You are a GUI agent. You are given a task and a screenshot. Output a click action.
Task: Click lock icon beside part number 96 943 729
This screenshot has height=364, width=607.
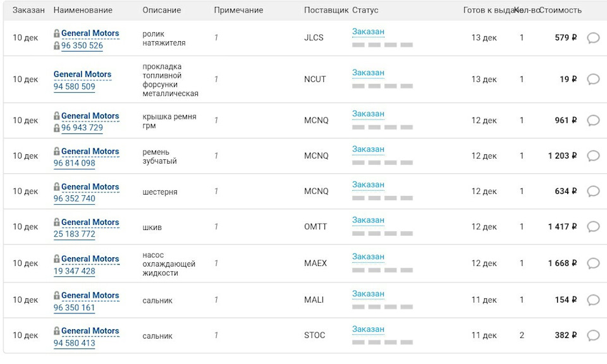tap(57, 128)
